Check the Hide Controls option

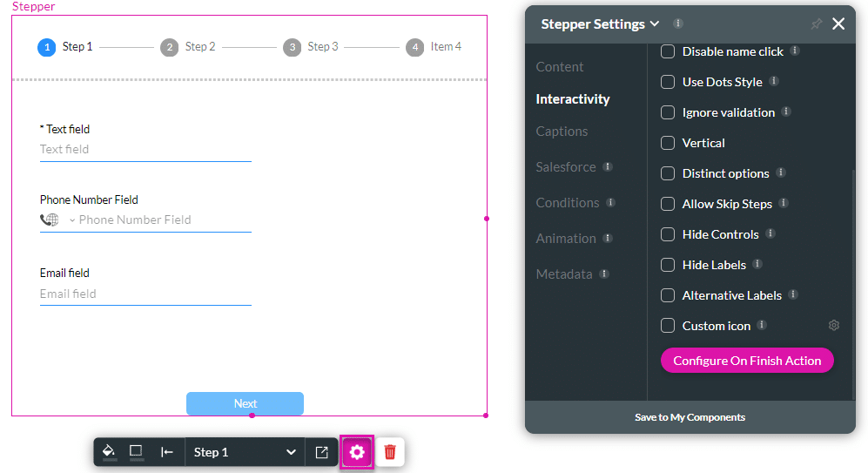click(x=668, y=234)
